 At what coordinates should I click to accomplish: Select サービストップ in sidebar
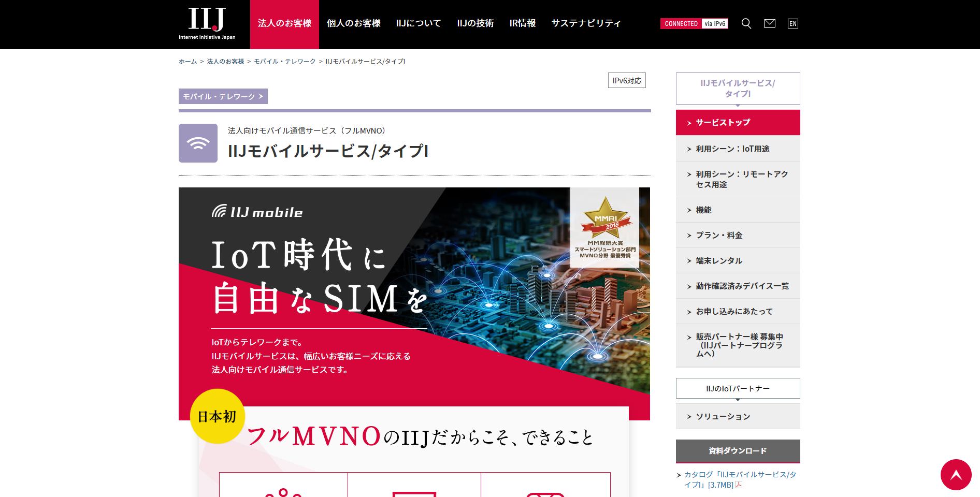(x=738, y=123)
